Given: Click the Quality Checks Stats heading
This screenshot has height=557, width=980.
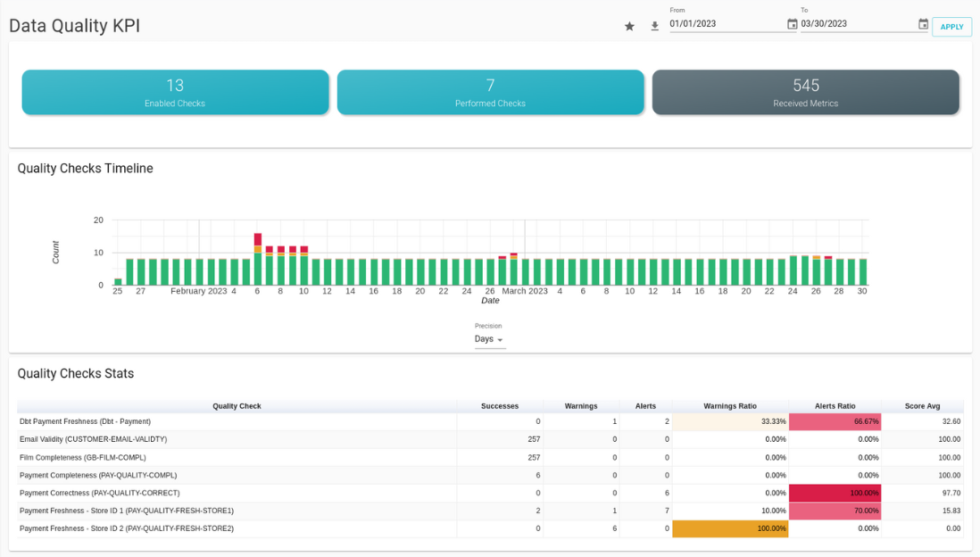Looking at the screenshot, I should click(x=76, y=373).
